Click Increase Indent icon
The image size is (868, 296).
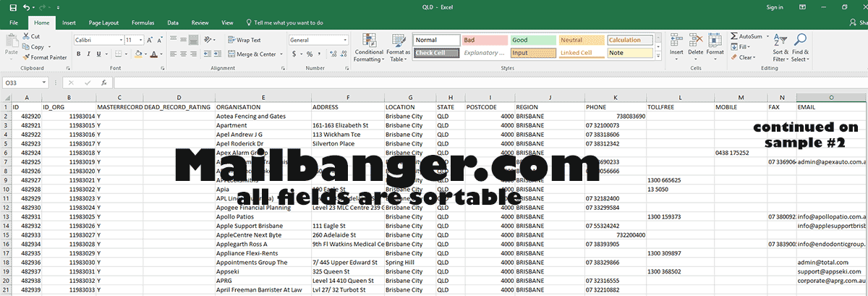219,54
